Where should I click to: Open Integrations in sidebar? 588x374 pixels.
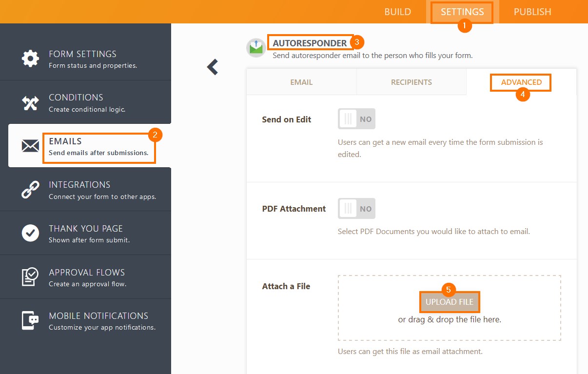pos(85,190)
